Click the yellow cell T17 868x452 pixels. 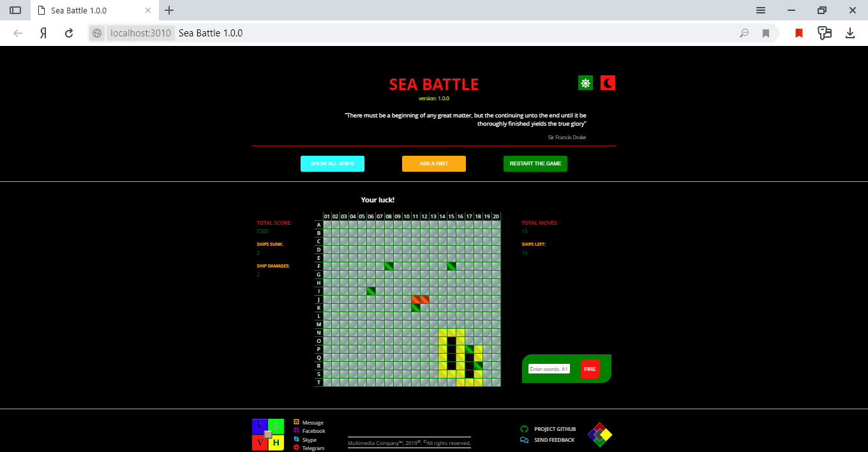click(469, 382)
